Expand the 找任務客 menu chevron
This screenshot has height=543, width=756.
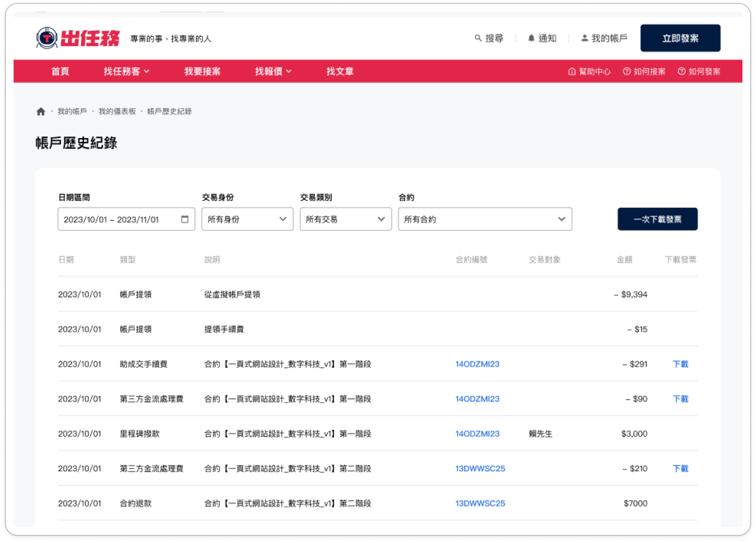click(146, 71)
